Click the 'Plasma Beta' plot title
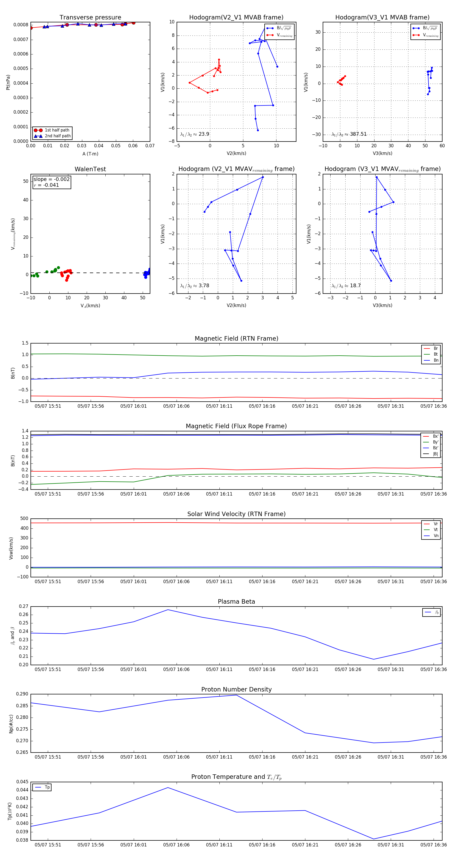 236,602
